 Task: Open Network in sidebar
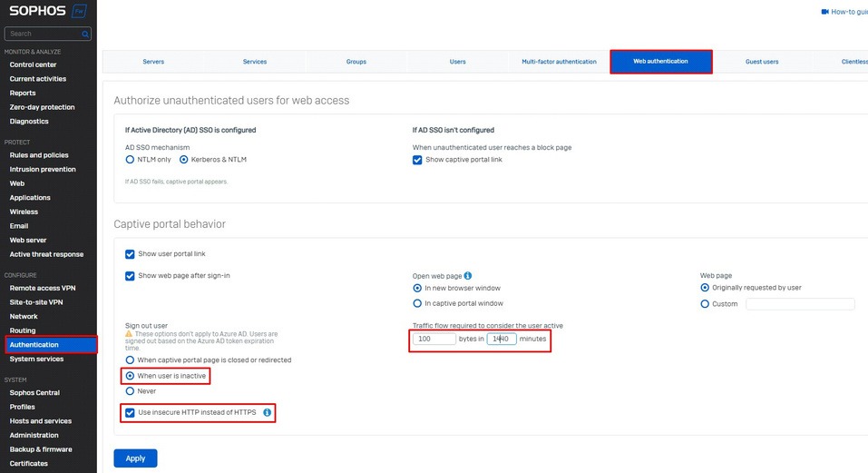24,316
